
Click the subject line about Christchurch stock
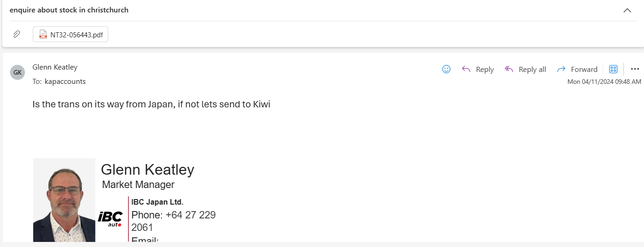pos(69,10)
